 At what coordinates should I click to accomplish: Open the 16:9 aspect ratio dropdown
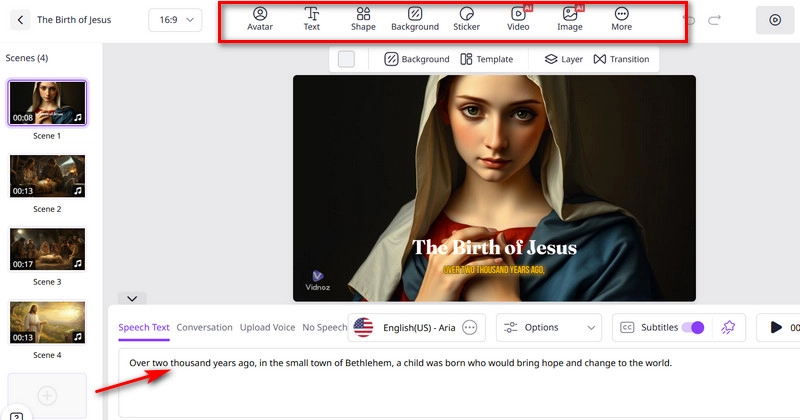[175, 19]
